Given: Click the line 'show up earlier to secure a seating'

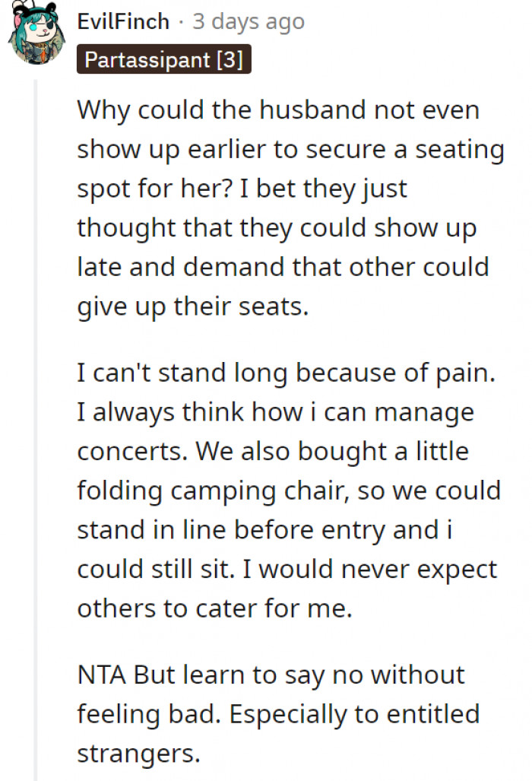Looking at the screenshot, I should [x=290, y=149].
